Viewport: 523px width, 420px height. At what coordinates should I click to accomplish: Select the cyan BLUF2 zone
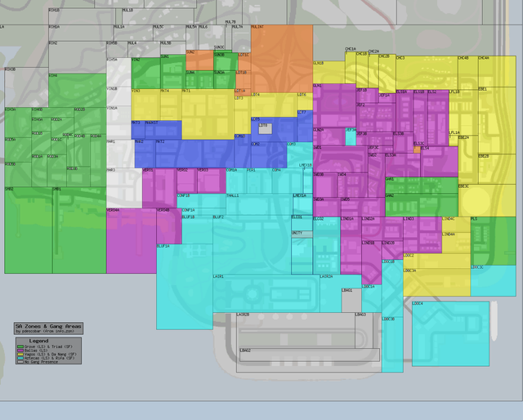click(x=252, y=245)
